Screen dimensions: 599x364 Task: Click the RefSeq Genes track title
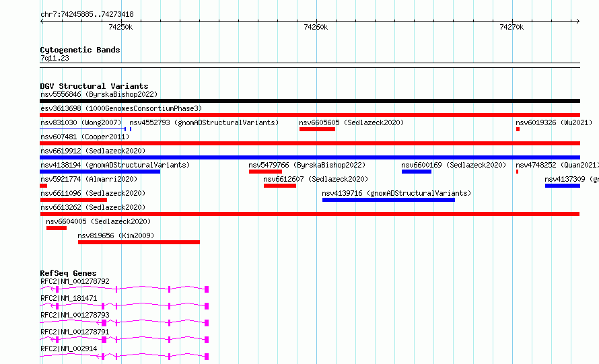click(x=68, y=273)
